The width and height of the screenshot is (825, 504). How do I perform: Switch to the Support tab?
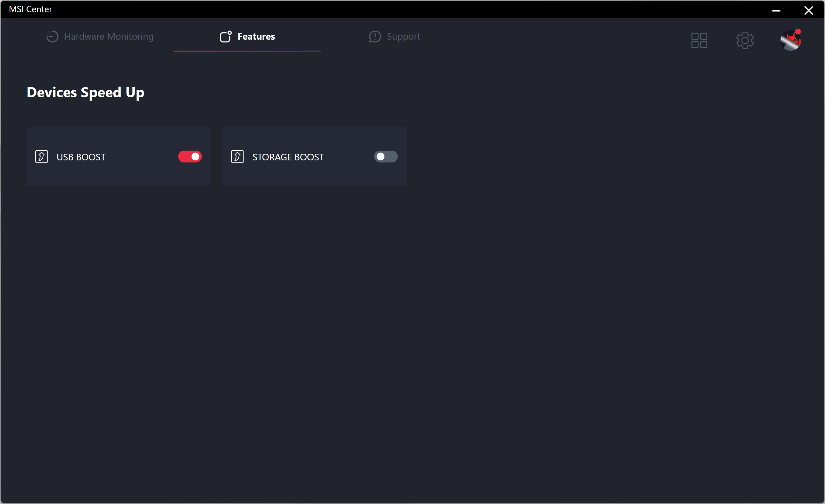(403, 37)
